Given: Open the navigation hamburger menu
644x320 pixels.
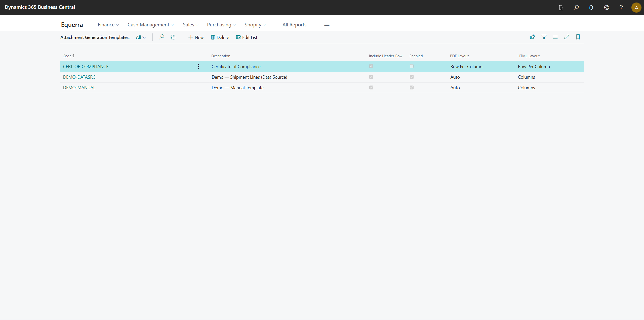Looking at the screenshot, I should (327, 24).
